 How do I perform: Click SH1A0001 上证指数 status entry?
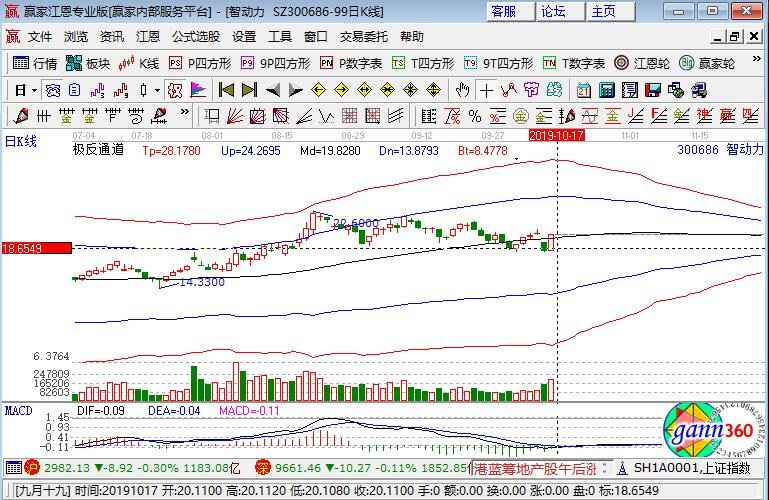click(692, 468)
